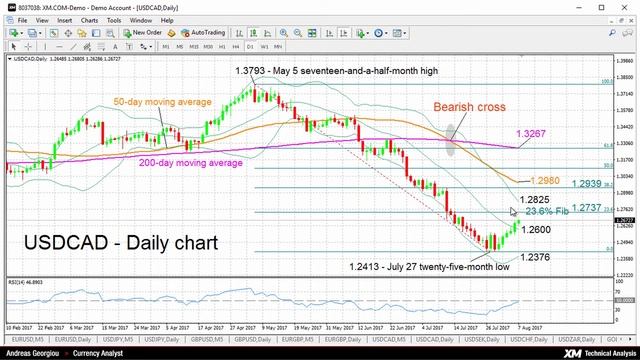The height and width of the screenshot is (360, 640).
Task: Launch MetaEditor from the toolbar
Action: coord(171,33)
